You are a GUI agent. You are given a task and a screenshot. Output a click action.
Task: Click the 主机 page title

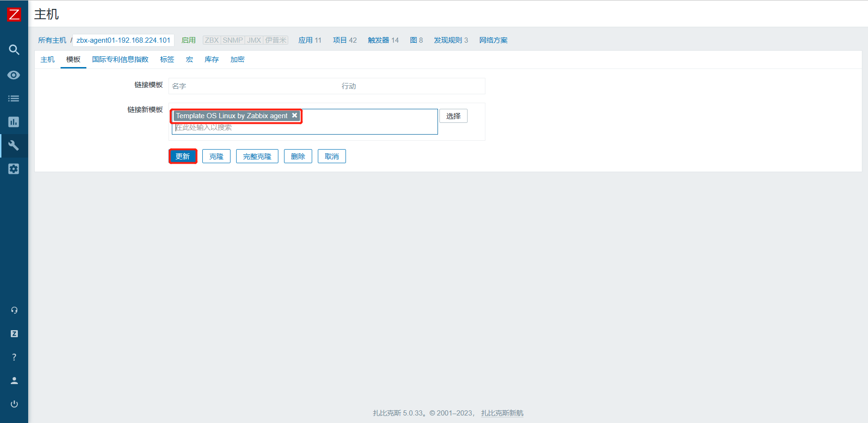46,15
